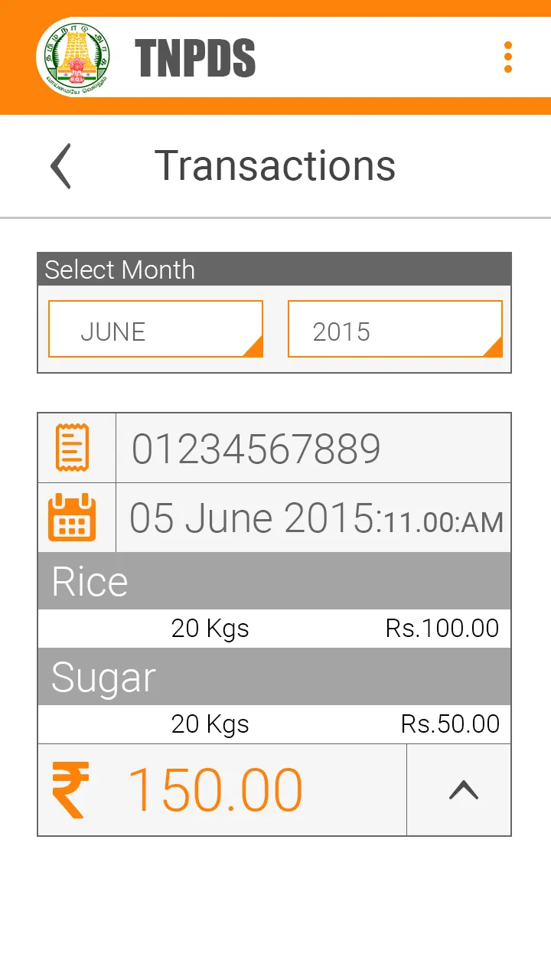551x980 pixels.
Task: Tap the TNPDS app title
Action: click(x=195, y=58)
